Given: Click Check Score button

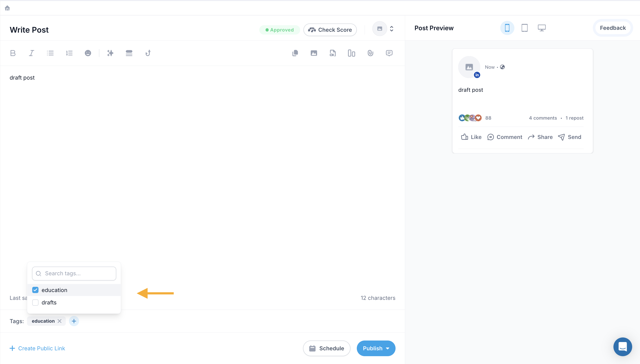Looking at the screenshot, I should (330, 30).
